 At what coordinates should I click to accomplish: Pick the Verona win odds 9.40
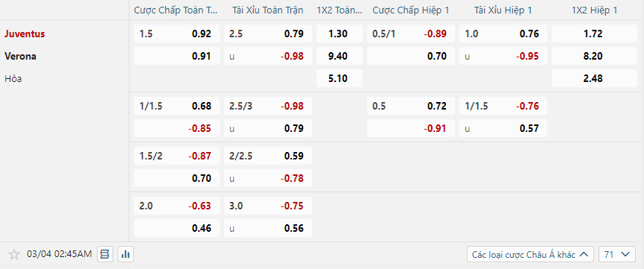pyautogui.click(x=339, y=56)
